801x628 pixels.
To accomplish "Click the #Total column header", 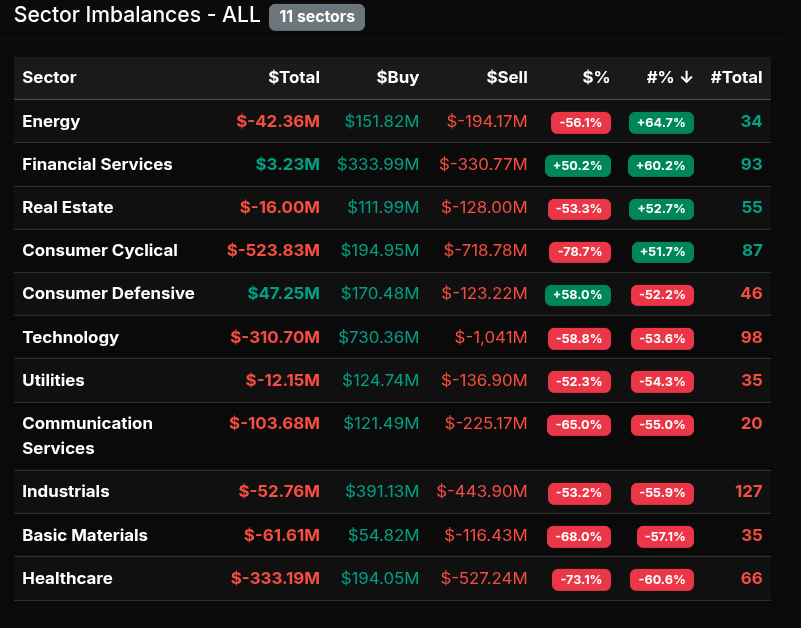I will (x=736, y=78).
